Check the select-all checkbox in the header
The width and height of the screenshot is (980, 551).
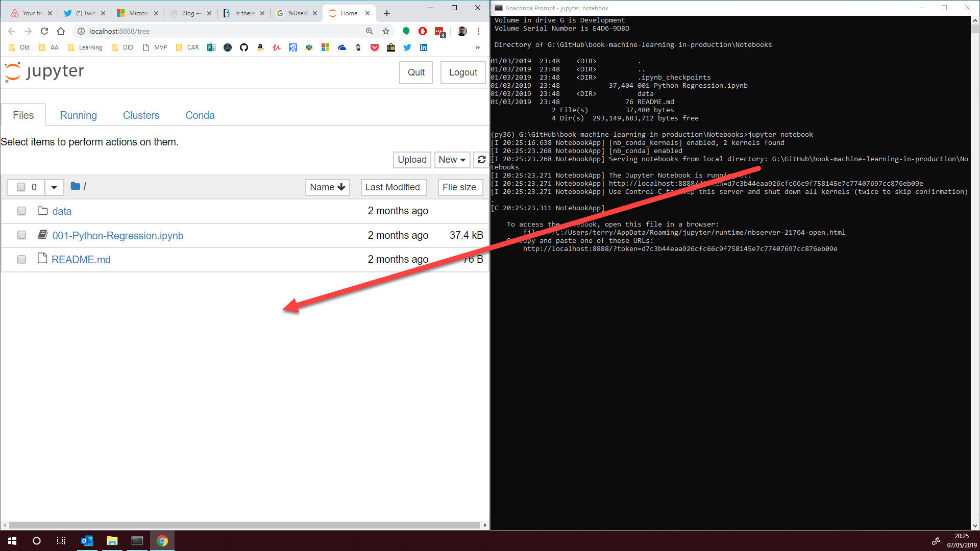pyautogui.click(x=21, y=187)
